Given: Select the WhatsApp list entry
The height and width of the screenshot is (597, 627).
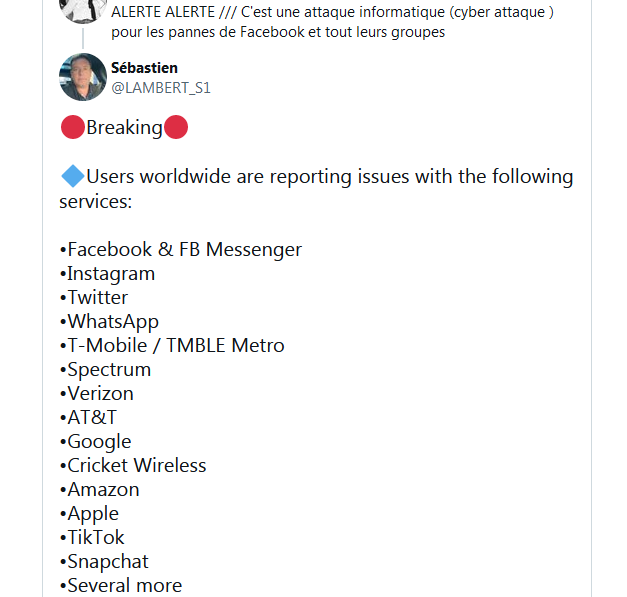Looking at the screenshot, I should (x=109, y=321).
